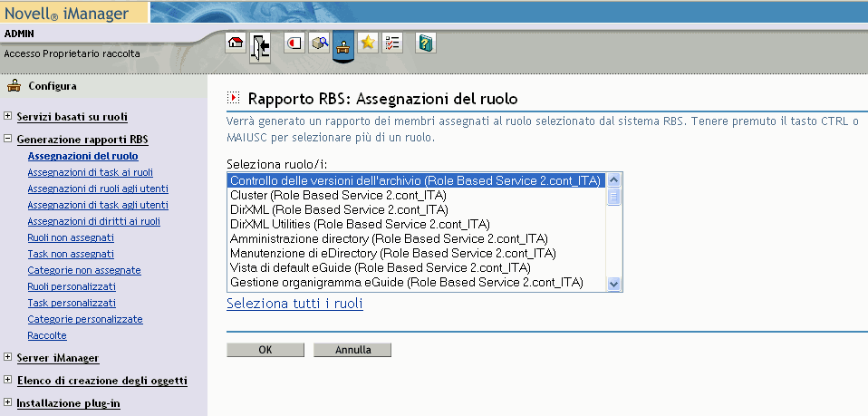Open Generazione rapporti RBS category

[82, 140]
